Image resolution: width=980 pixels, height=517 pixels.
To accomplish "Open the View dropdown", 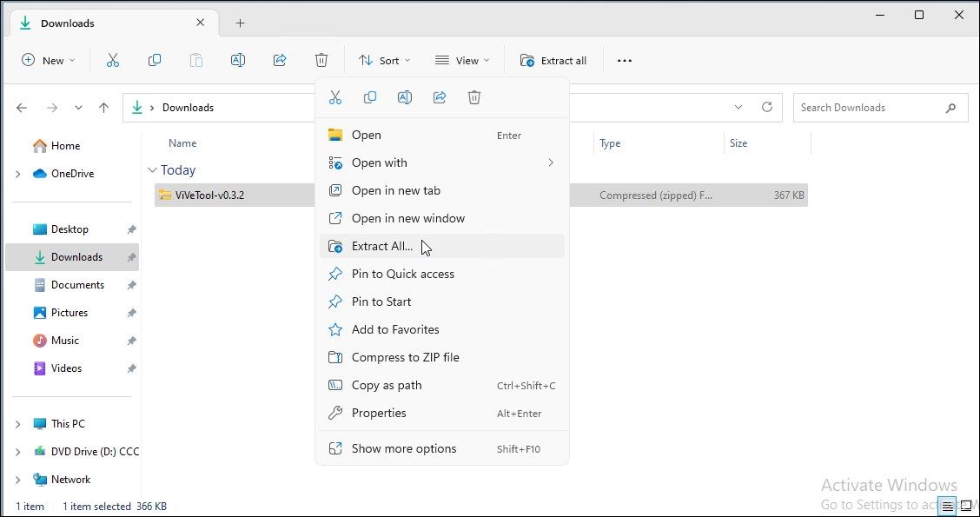I will (462, 60).
